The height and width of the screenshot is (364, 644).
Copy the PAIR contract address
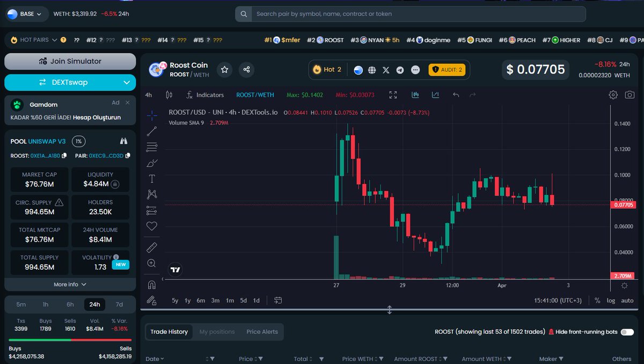[x=127, y=156]
